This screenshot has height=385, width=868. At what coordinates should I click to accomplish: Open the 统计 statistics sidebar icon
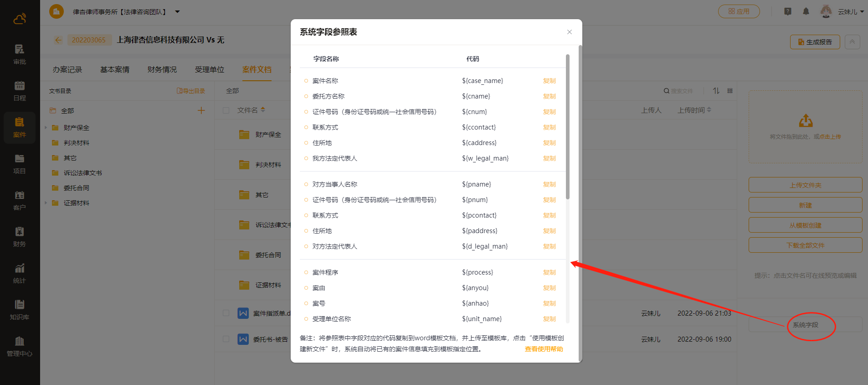[20, 273]
